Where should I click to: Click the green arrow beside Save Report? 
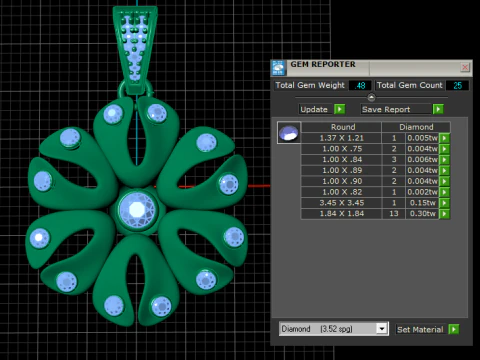coord(438,109)
